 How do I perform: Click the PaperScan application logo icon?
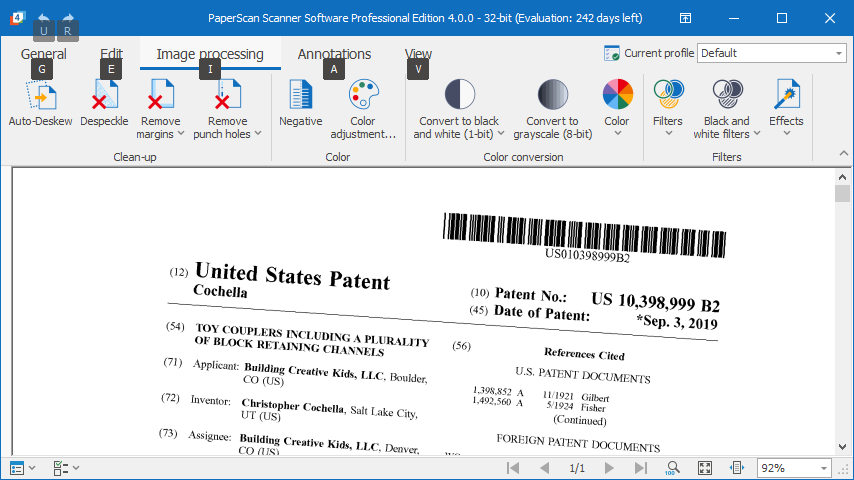pyautogui.click(x=17, y=17)
